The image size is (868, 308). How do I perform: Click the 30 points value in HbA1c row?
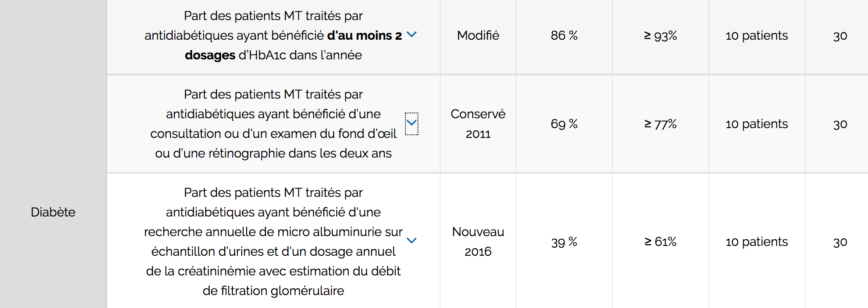tap(840, 36)
